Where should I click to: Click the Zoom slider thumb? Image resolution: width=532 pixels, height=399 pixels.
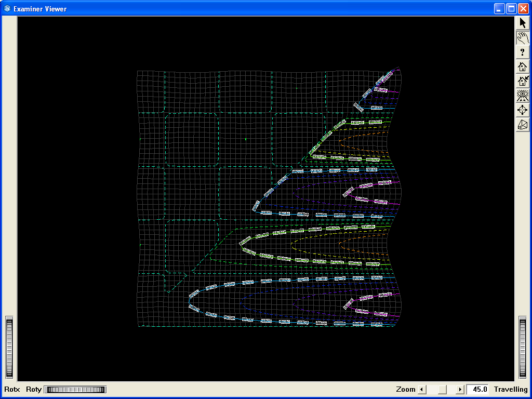click(441, 390)
